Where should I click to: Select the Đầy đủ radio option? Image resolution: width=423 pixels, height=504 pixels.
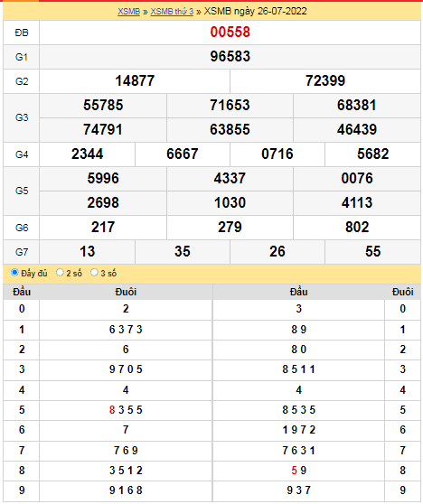14,273
